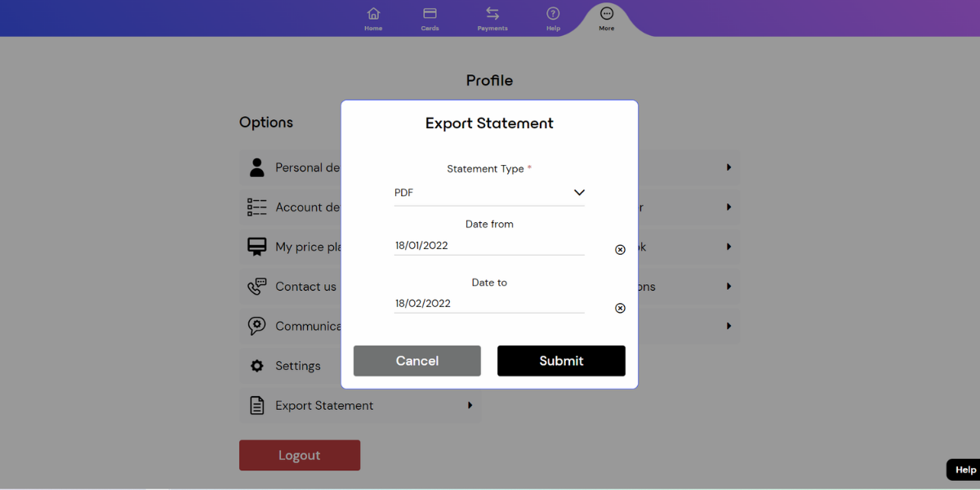Image resolution: width=980 pixels, height=490 pixels.
Task: Click the Personal details person icon
Action: click(x=257, y=167)
